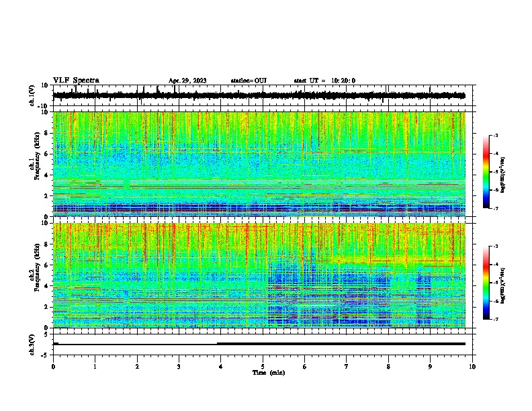532x411 pixels.
Task: Click the ch.1 voltage waveform trace panel
Action: [263, 95]
